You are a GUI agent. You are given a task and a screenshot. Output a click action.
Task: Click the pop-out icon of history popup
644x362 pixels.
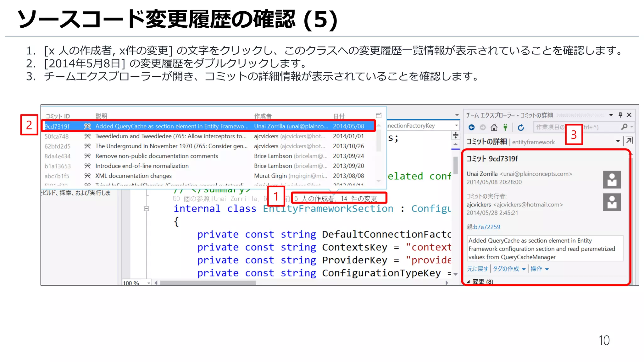click(x=379, y=116)
